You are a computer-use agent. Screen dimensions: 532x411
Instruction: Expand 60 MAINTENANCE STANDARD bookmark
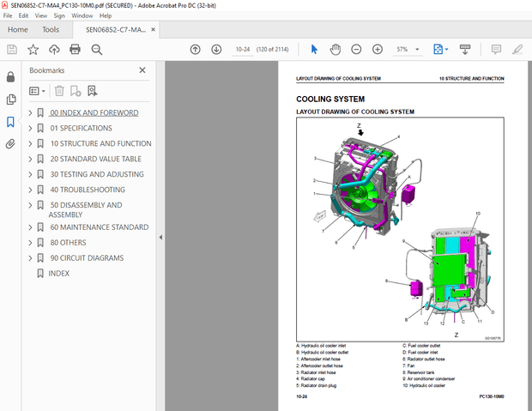[x=30, y=227]
